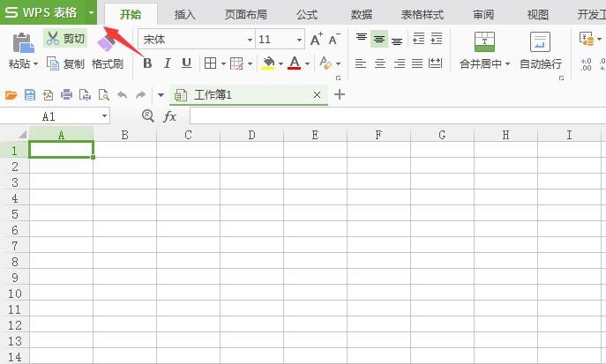Expand quick access toolbar customize arrow

pyautogui.click(x=161, y=95)
